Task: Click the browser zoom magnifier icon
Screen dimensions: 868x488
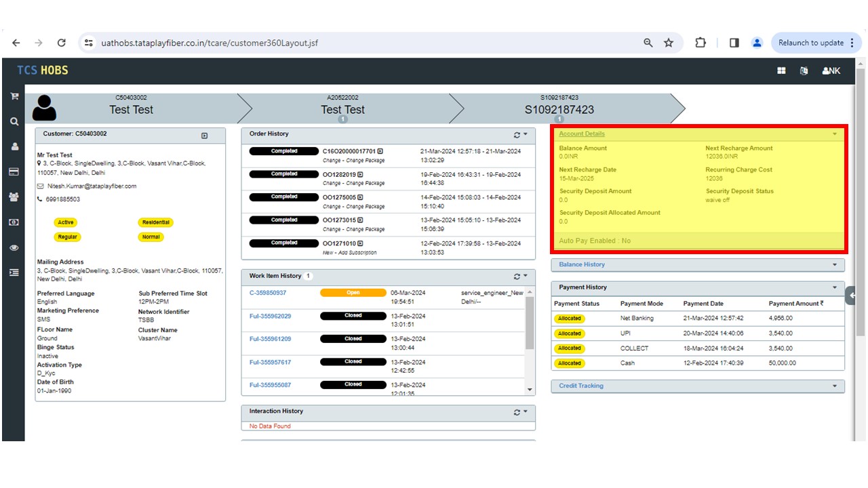Action: (x=648, y=43)
